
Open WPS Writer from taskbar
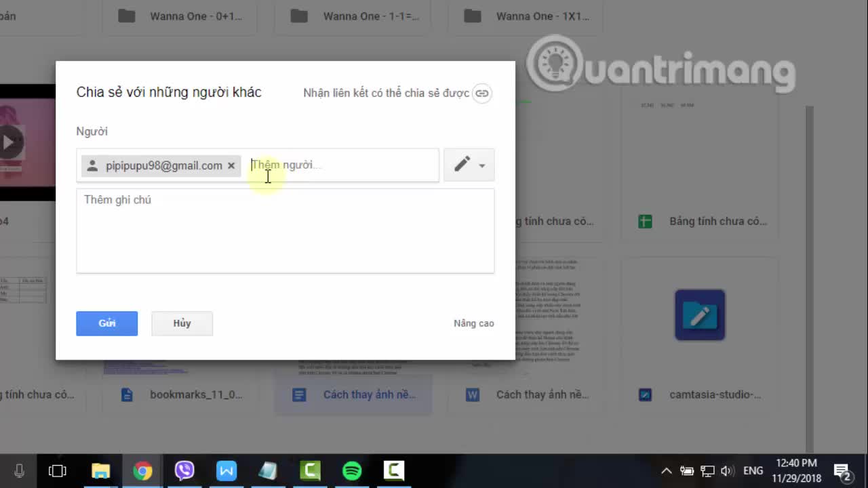point(226,470)
